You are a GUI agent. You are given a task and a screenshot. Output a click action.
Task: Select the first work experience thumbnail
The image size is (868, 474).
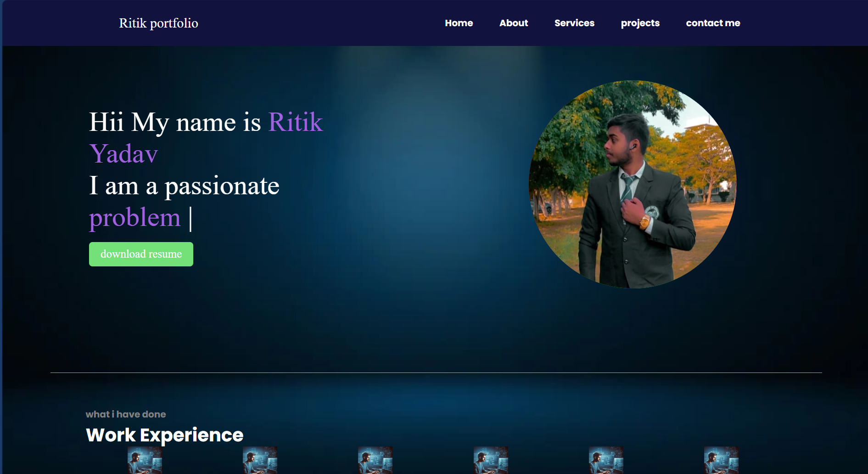tap(145, 461)
